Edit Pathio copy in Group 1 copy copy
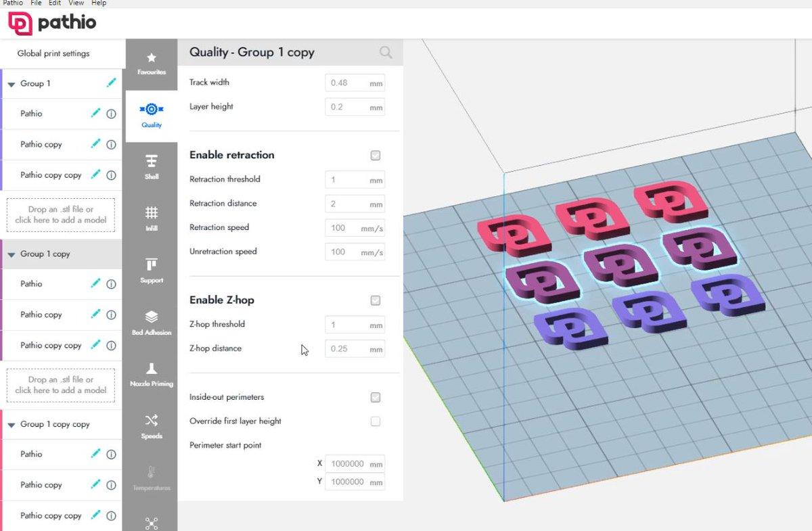Screen dimensions: 812x531 click(x=95, y=485)
